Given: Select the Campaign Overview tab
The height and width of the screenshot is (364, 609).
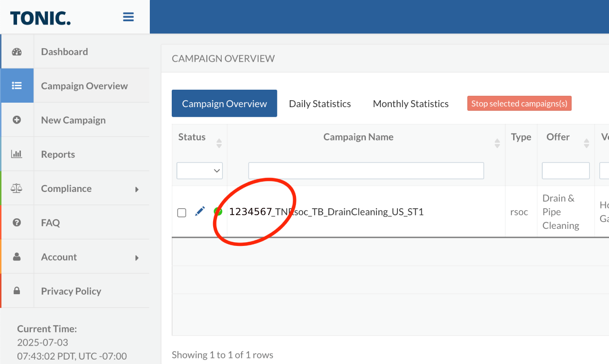Looking at the screenshot, I should 225,103.
